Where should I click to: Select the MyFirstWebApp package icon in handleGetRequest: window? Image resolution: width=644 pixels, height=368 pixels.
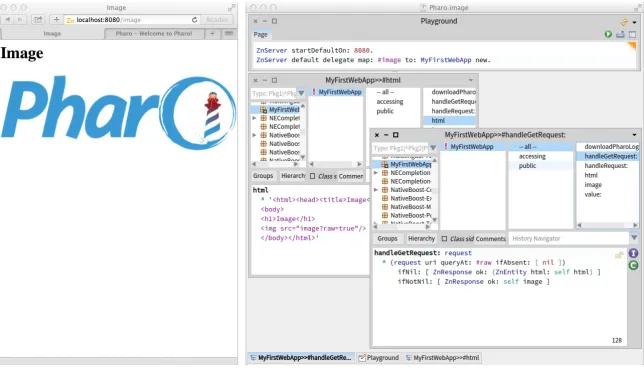click(385, 164)
